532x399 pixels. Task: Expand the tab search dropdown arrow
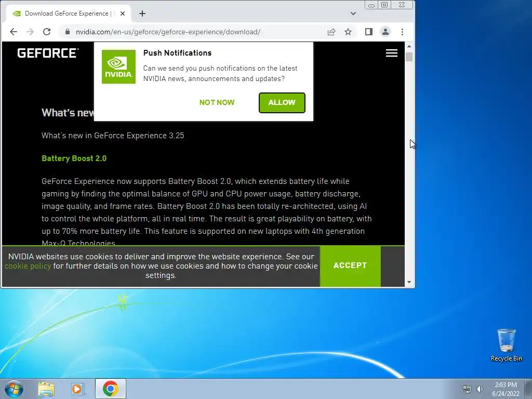353,14
